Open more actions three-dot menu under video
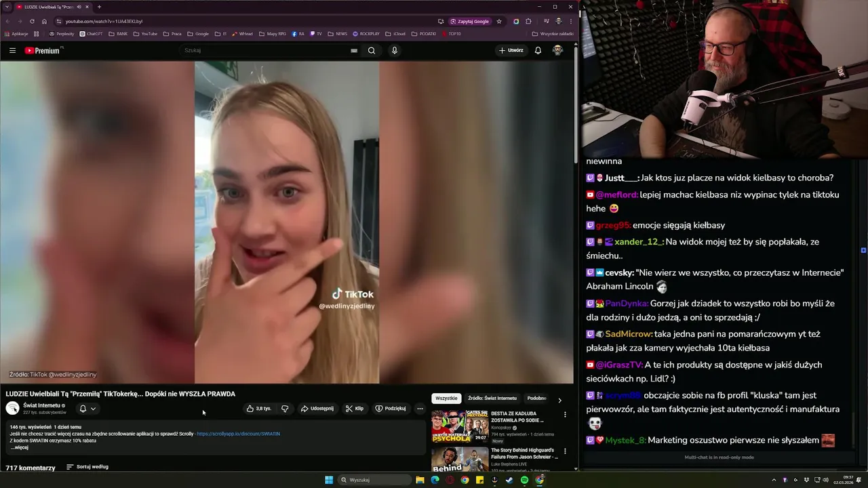This screenshot has height=488, width=868. 420,409
